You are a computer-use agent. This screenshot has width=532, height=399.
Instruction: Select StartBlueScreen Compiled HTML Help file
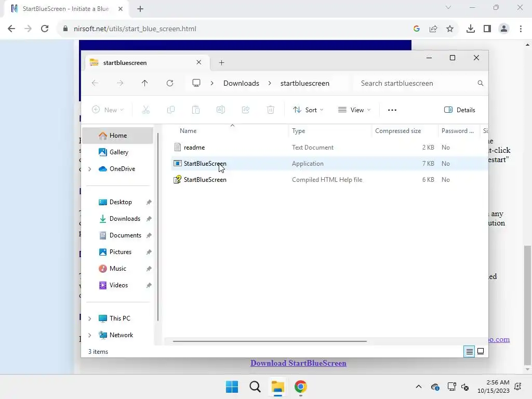(329, 180)
